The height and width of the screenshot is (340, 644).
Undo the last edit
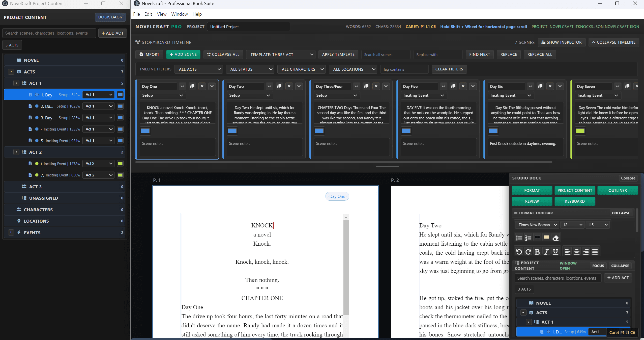coord(519,251)
